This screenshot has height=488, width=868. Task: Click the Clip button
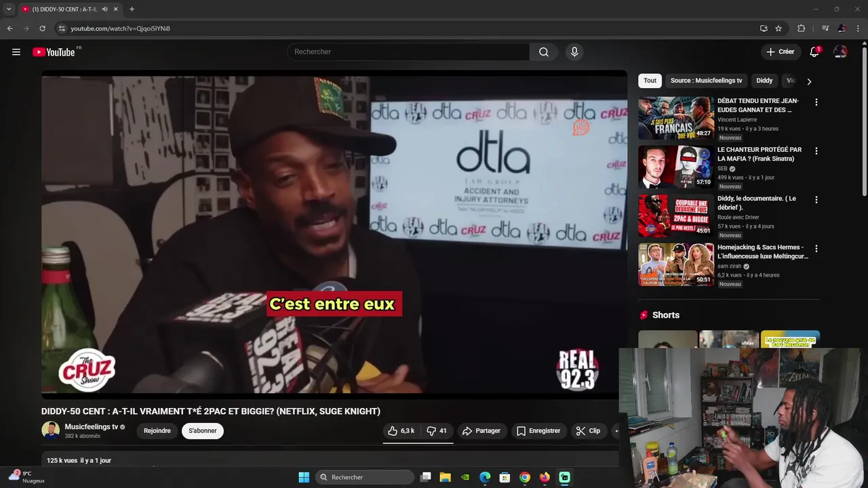588,431
